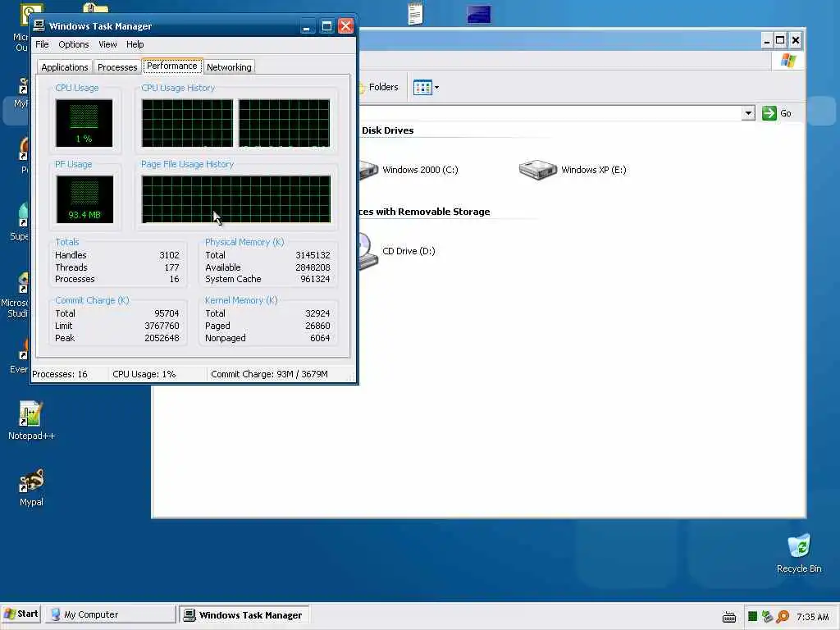Click the Physical Memory Total 3145132
The height and width of the screenshot is (630, 840).
(x=313, y=255)
